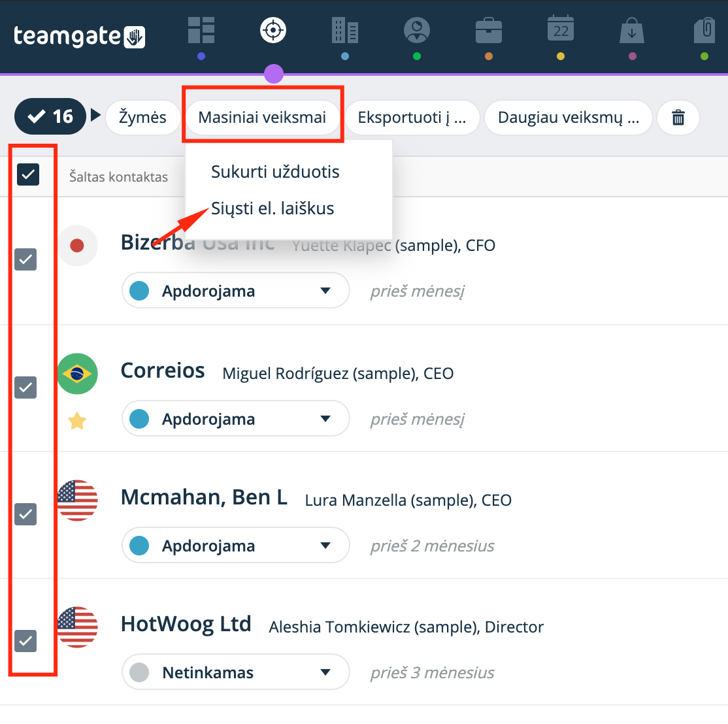728x724 pixels.
Task: Click prieš 3 mėnesius timestamp
Action: click(x=432, y=672)
